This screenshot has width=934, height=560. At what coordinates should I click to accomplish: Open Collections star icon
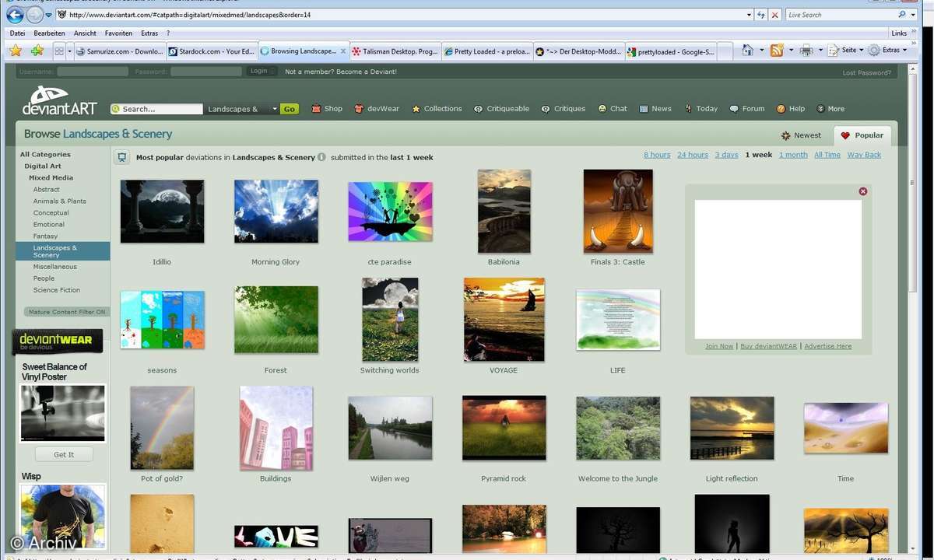[x=416, y=109]
